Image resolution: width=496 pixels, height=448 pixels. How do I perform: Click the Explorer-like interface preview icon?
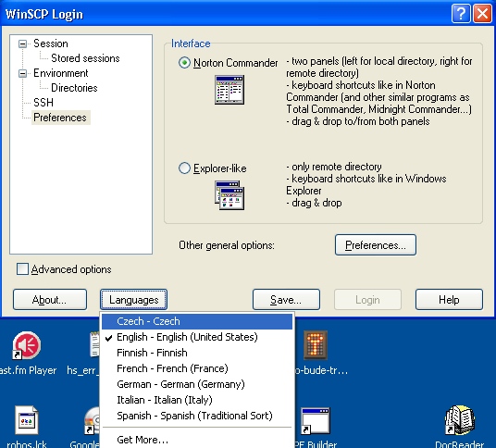coord(229,195)
